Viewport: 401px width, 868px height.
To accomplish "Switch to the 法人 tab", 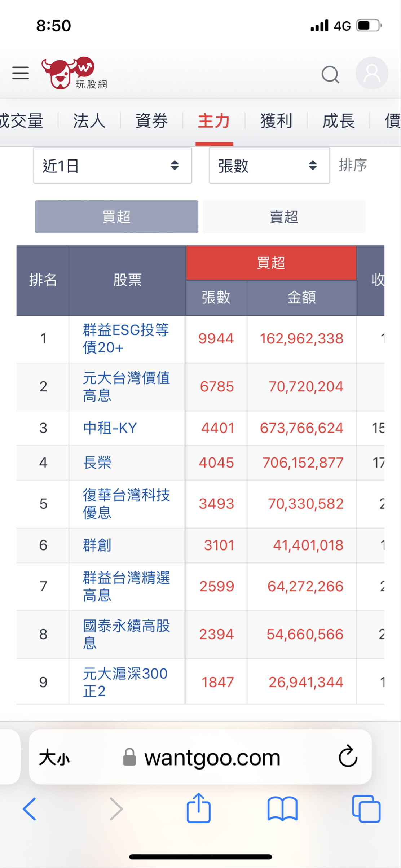I will point(89,121).
